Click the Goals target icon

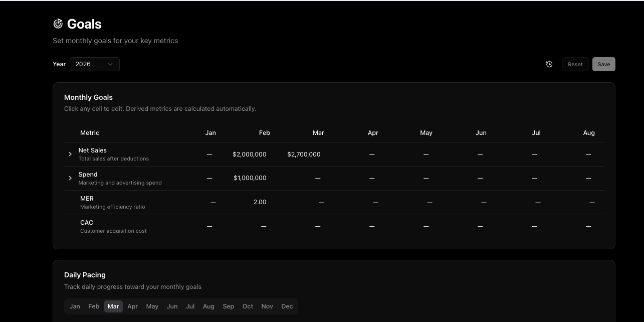point(58,24)
